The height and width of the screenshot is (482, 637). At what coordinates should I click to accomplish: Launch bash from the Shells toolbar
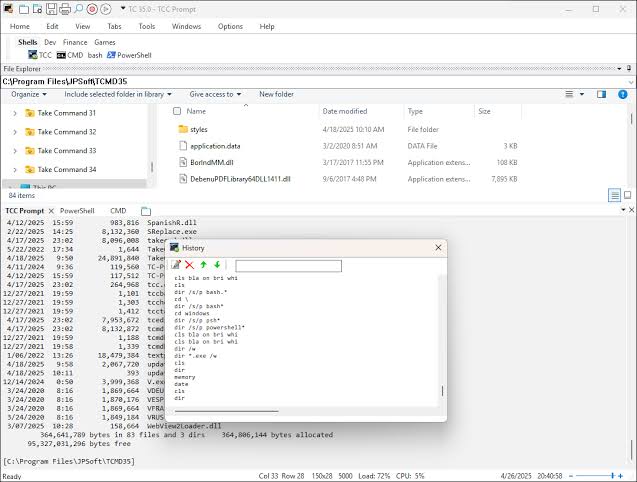[95, 55]
